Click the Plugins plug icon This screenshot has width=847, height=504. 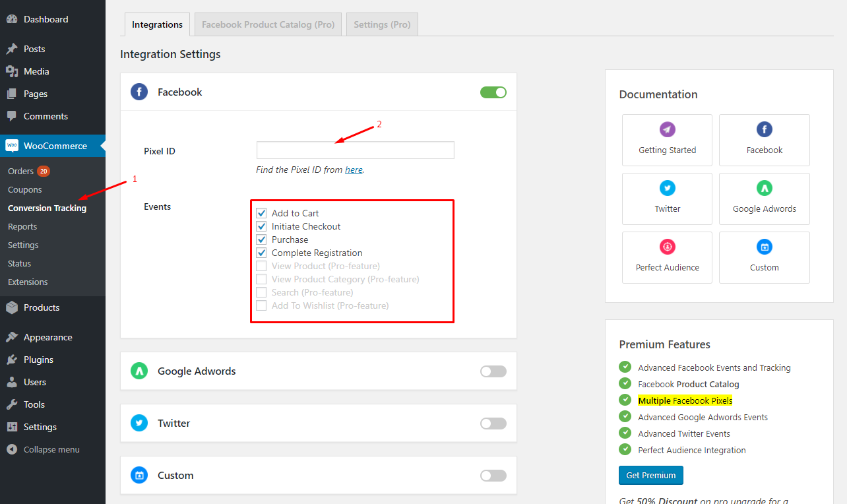click(x=12, y=360)
